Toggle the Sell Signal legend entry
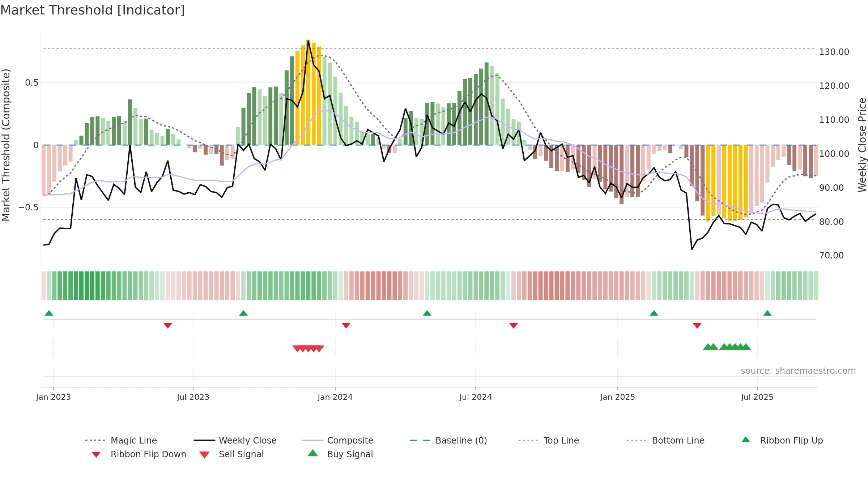The image size is (868, 488). (231, 454)
